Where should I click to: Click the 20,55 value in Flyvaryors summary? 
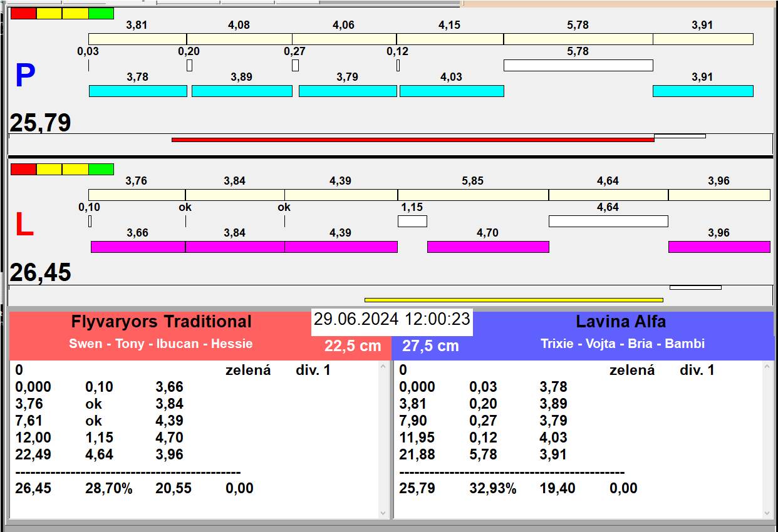coord(174,488)
